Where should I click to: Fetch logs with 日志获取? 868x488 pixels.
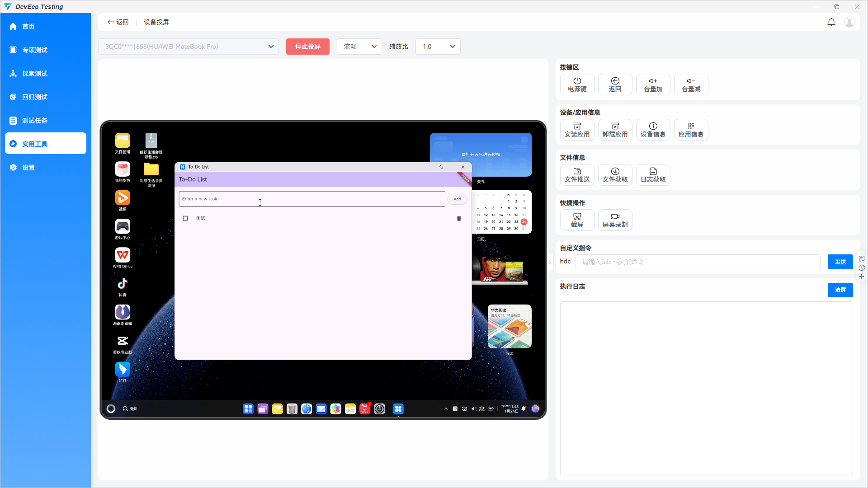pos(653,175)
